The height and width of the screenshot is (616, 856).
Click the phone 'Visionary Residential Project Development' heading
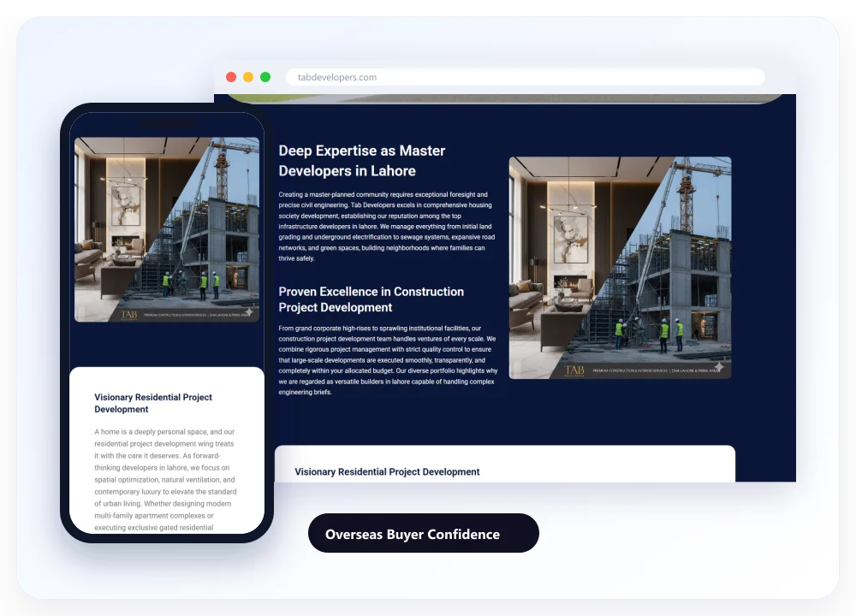point(153,403)
